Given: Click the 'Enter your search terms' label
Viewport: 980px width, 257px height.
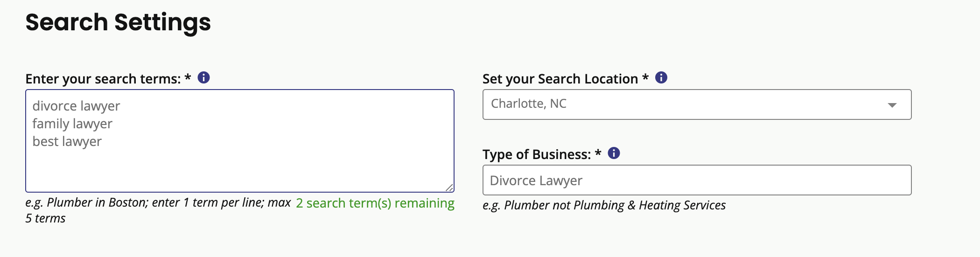Looking at the screenshot, I should [103, 79].
